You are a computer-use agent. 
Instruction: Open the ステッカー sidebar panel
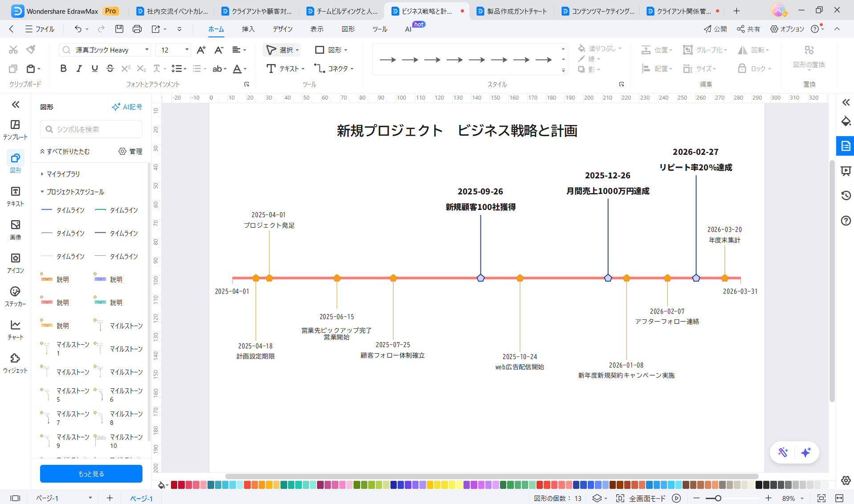coord(16,296)
